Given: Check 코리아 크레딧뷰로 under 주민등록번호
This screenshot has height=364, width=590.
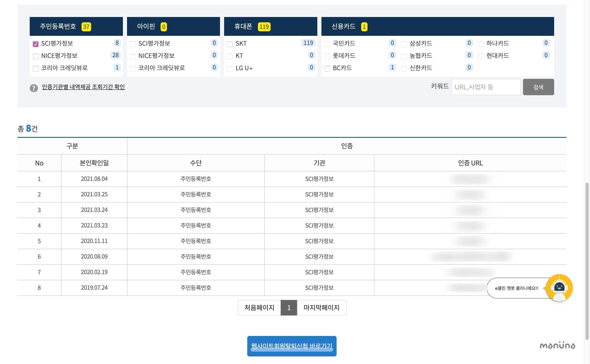Looking at the screenshot, I should pyautogui.click(x=36, y=69).
